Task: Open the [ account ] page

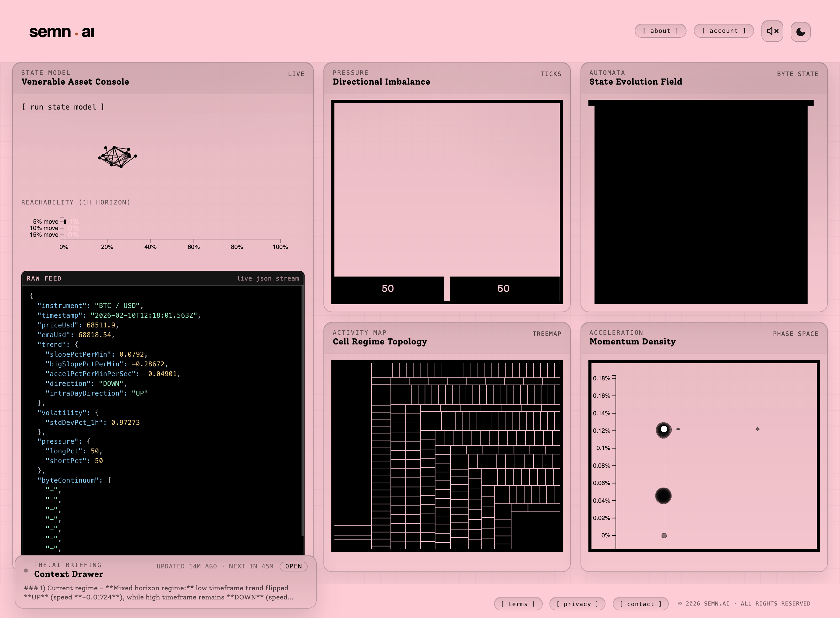Action: (x=723, y=31)
